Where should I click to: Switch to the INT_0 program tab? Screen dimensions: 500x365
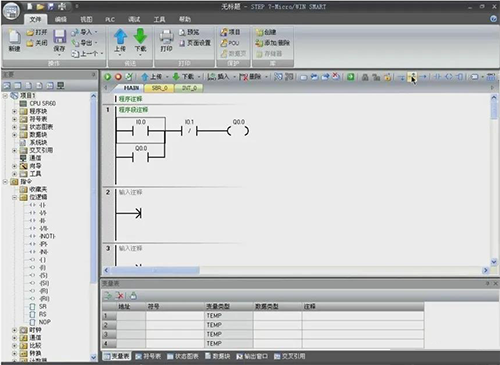[x=189, y=88]
